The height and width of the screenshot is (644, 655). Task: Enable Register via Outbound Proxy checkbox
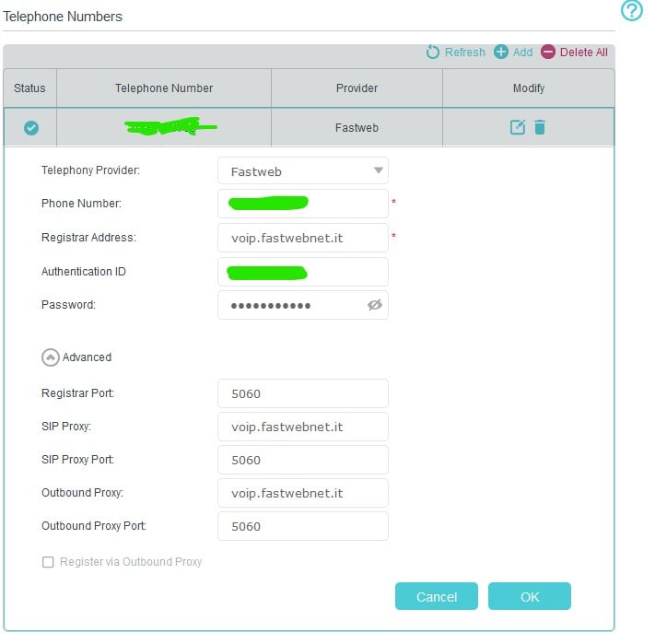click(48, 562)
